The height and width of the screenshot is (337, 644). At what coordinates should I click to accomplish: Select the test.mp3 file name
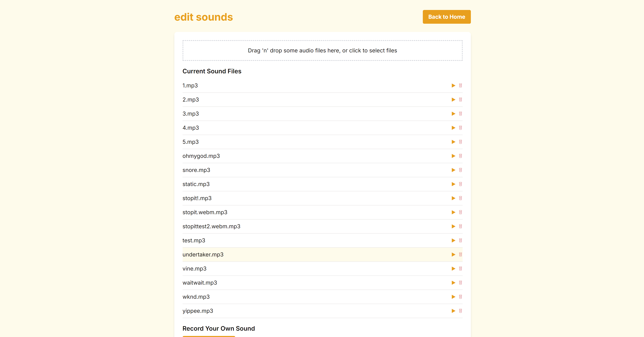click(x=194, y=241)
